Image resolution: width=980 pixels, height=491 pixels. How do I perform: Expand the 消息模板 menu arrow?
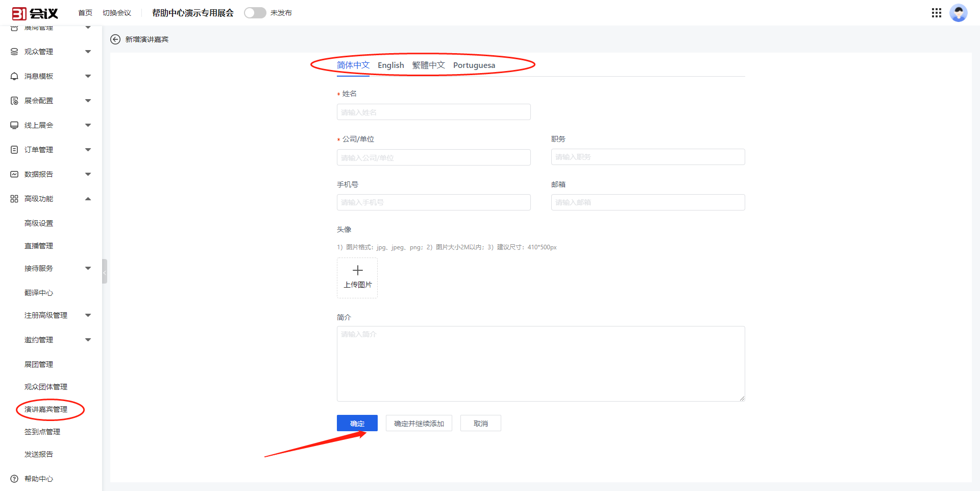coord(88,76)
